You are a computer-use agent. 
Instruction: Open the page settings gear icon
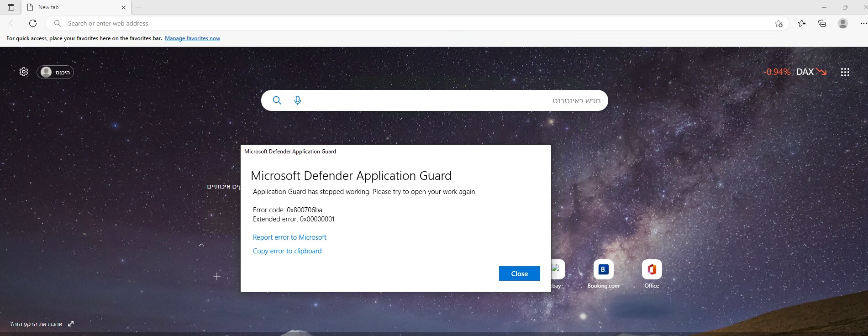pyautogui.click(x=24, y=72)
